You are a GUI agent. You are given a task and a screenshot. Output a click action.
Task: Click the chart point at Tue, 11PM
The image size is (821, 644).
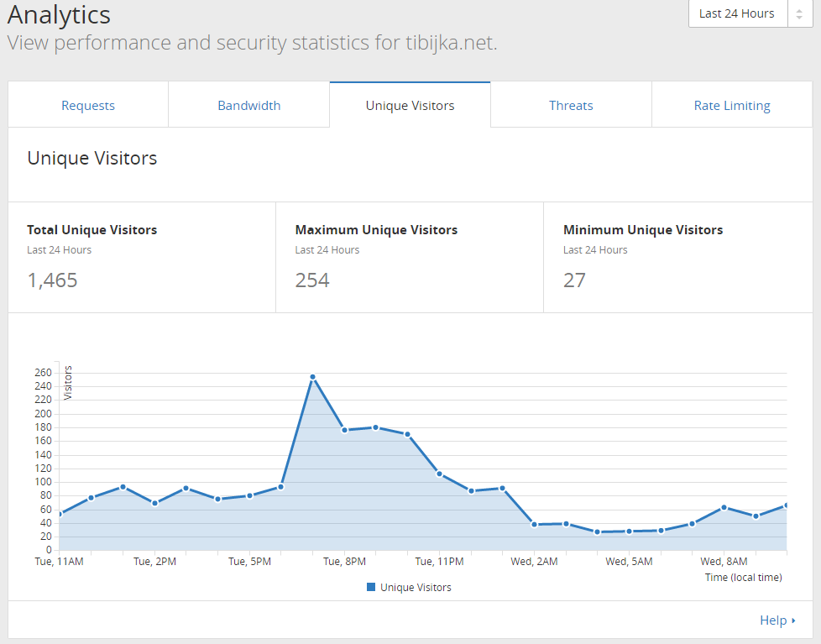click(439, 474)
